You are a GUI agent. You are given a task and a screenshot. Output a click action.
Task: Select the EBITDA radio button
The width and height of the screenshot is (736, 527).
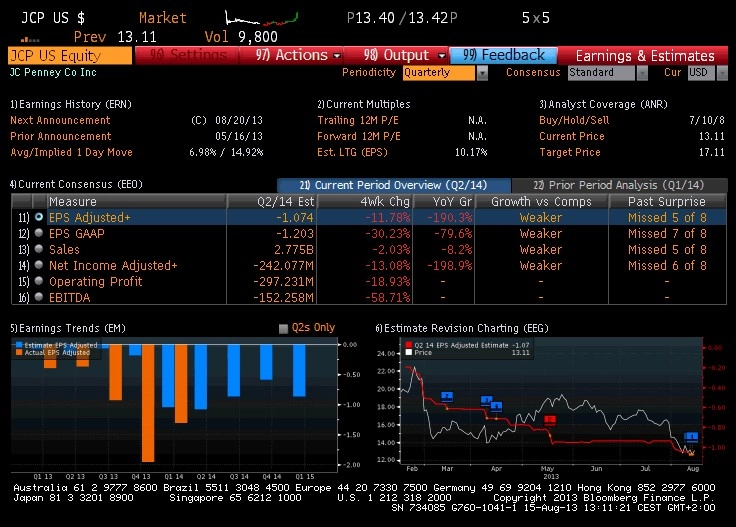39,297
